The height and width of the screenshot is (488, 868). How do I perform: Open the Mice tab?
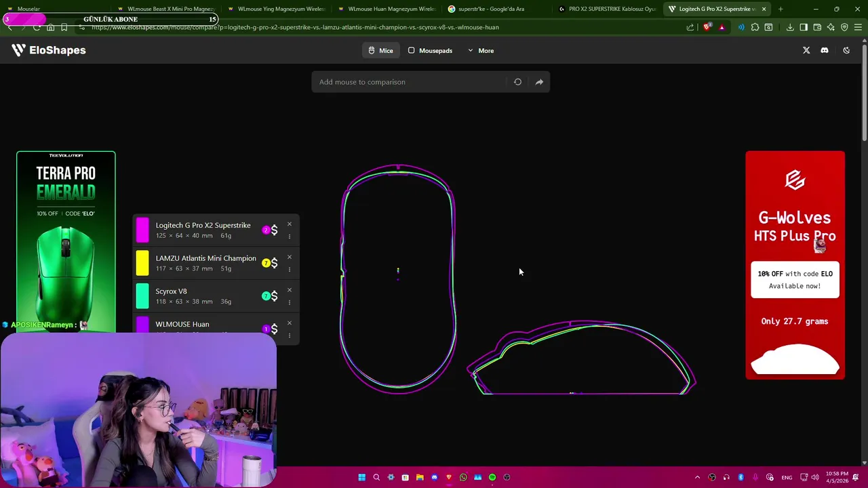pos(380,51)
